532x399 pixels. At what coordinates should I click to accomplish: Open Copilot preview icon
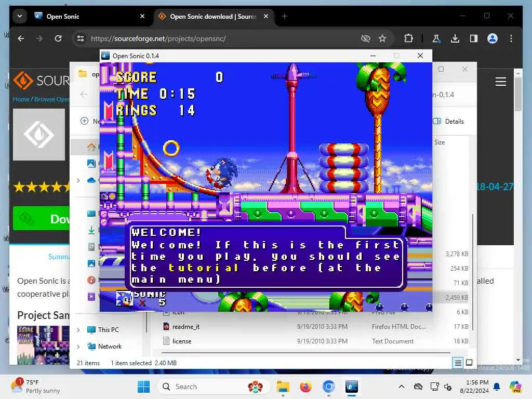click(x=515, y=387)
